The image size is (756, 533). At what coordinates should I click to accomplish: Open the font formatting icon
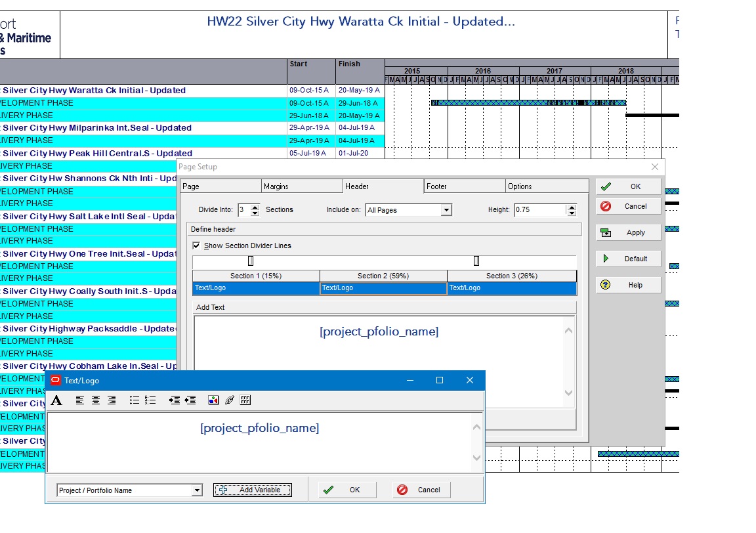tap(56, 400)
